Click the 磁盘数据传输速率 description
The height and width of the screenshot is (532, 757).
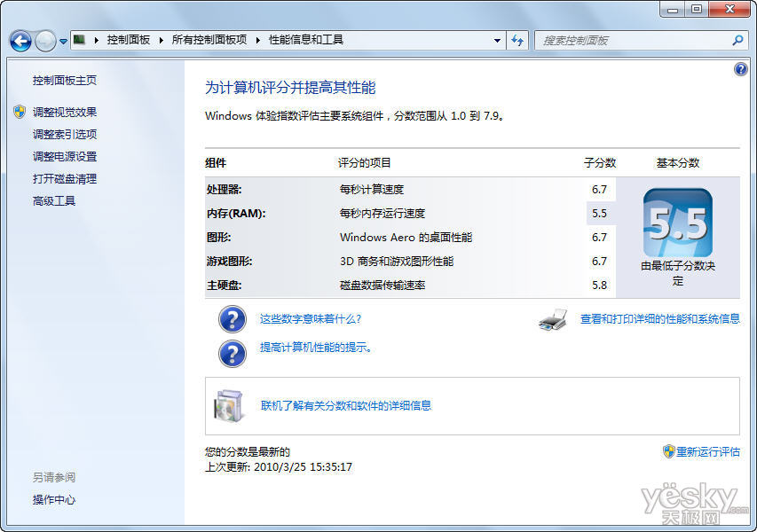click(382, 286)
